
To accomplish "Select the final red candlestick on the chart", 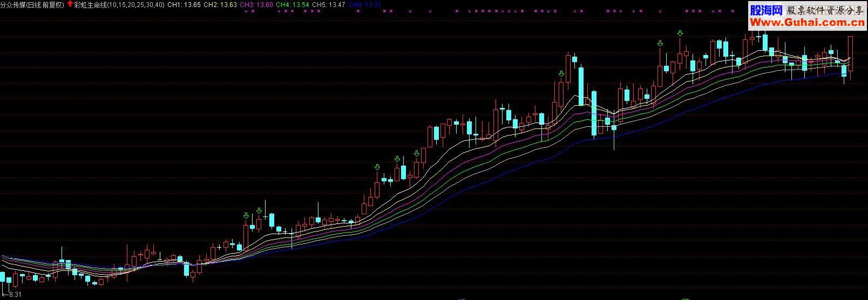I will click(x=850, y=54).
